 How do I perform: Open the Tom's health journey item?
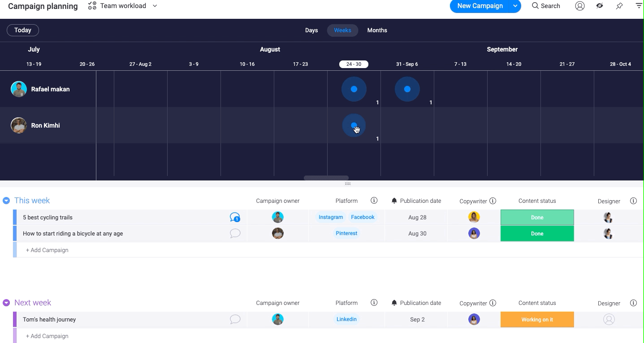click(49, 319)
